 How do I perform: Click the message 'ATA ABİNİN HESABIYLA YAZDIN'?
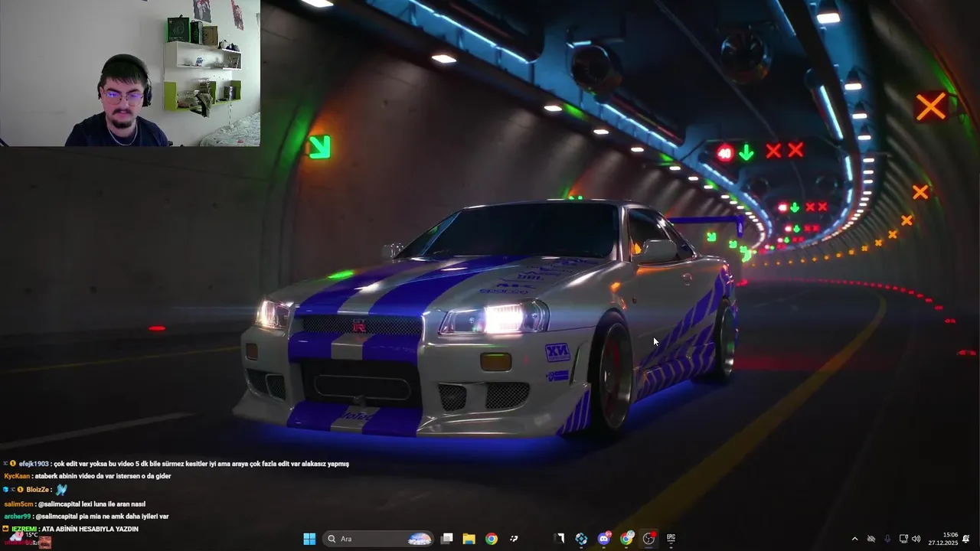(x=90, y=529)
